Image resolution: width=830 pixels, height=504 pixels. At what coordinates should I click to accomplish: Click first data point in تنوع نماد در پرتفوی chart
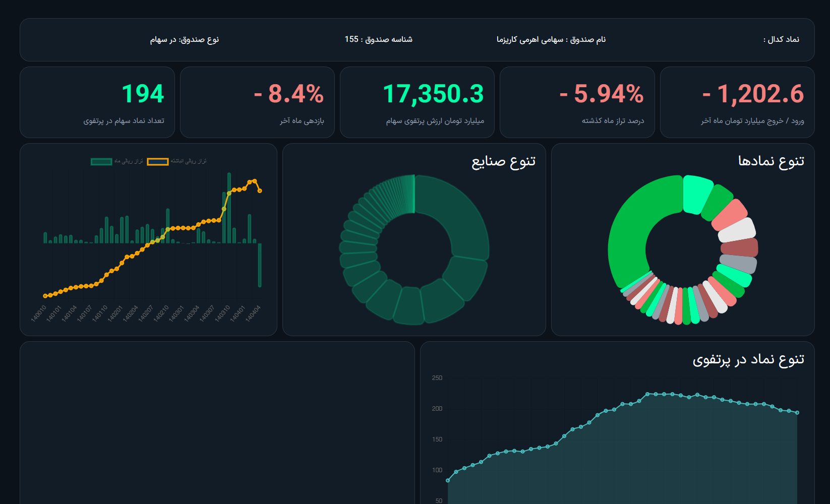[448, 480]
